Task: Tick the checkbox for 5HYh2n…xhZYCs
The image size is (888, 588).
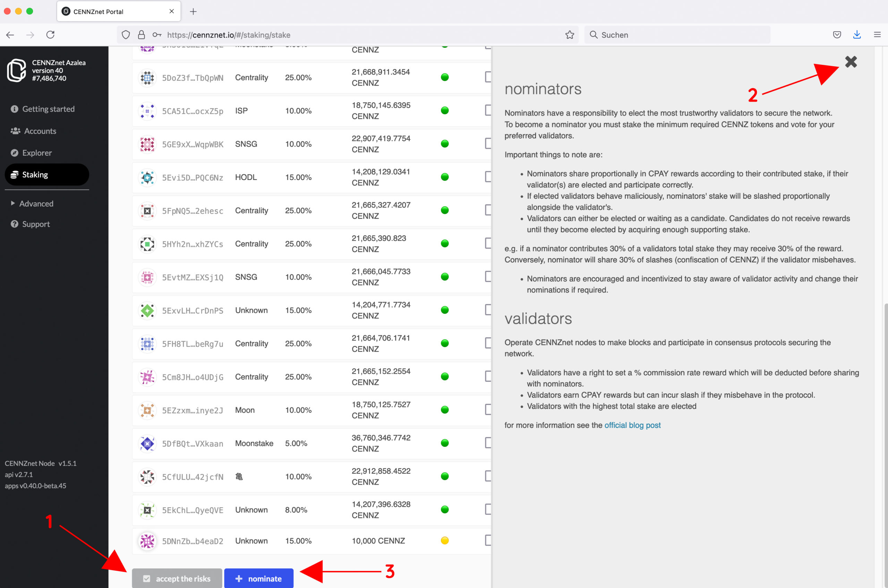Action: [488, 243]
